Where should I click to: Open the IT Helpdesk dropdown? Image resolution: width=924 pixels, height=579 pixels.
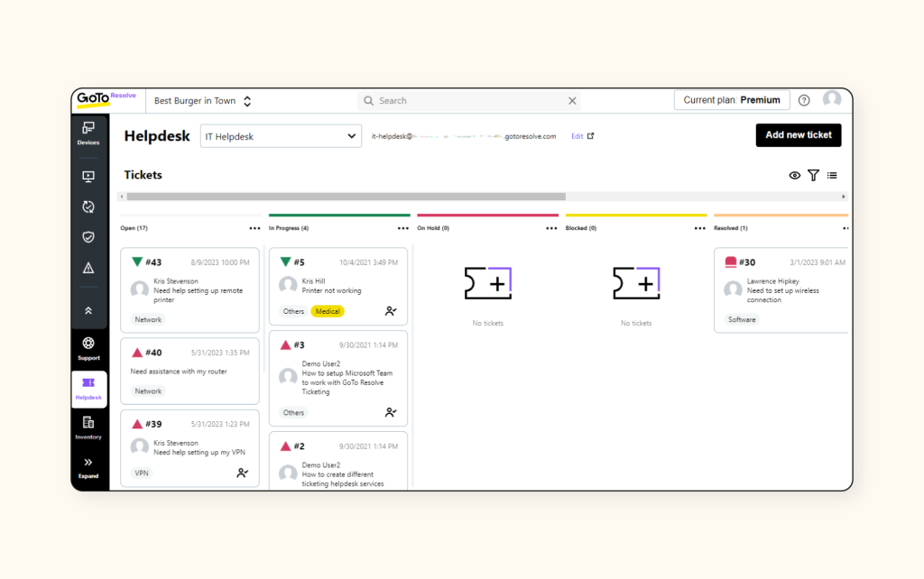pos(281,136)
